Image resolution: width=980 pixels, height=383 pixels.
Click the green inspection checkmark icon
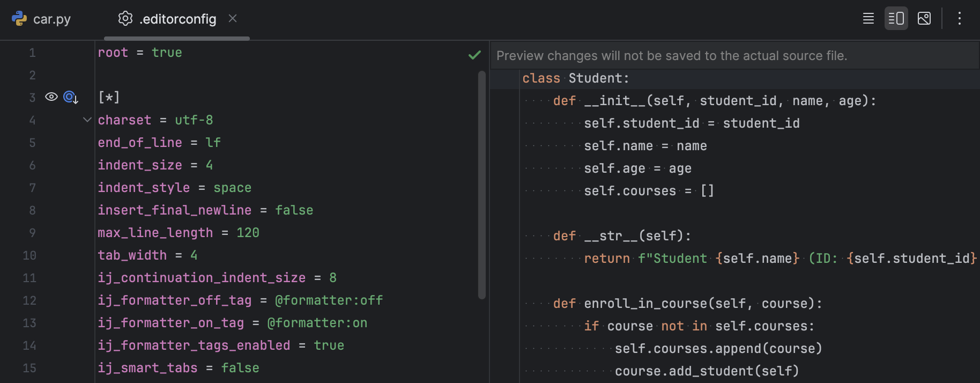[474, 55]
